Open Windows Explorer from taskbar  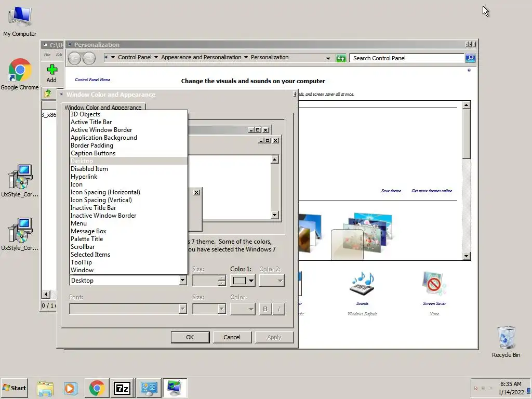pos(45,388)
